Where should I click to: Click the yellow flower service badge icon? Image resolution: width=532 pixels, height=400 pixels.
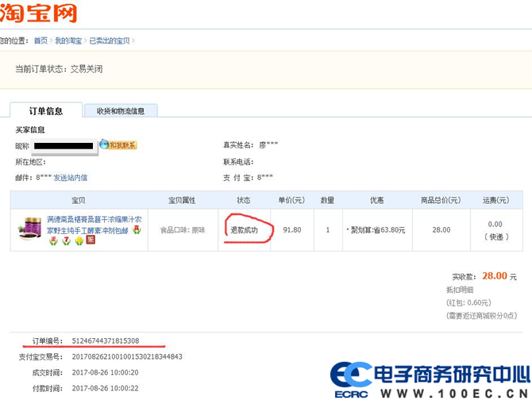click(x=79, y=240)
